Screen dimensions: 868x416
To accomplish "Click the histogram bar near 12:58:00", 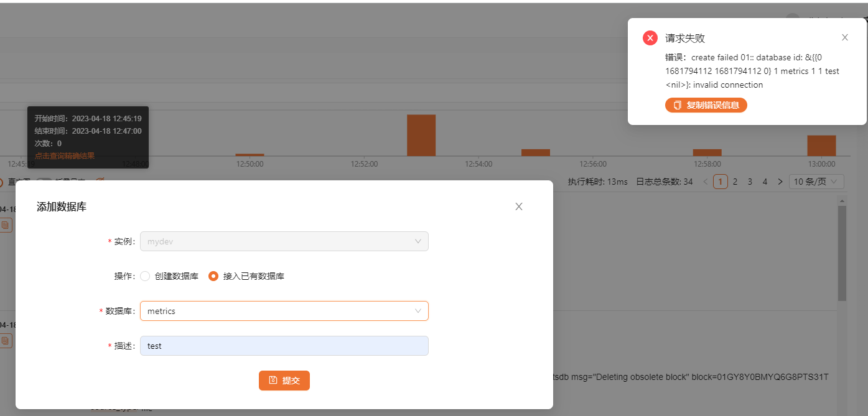I will coord(707,152).
